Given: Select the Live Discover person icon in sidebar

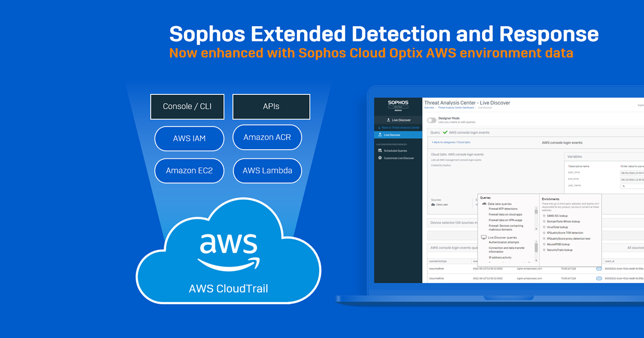Looking at the screenshot, I should point(388,120).
